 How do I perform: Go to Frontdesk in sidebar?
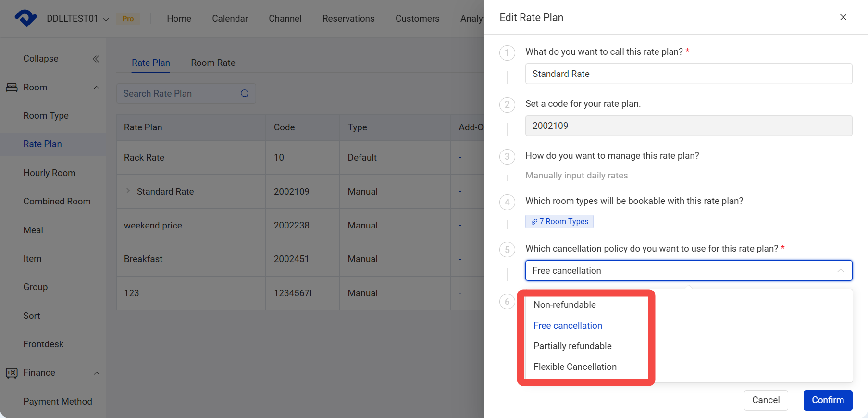43,344
